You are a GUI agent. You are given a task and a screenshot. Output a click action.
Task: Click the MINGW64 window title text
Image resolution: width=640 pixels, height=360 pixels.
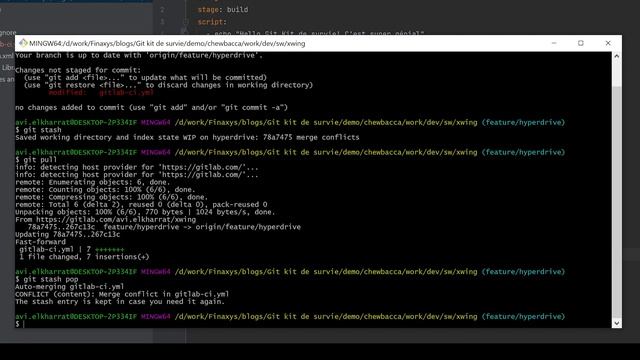pyautogui.click(x=167, y=43)
